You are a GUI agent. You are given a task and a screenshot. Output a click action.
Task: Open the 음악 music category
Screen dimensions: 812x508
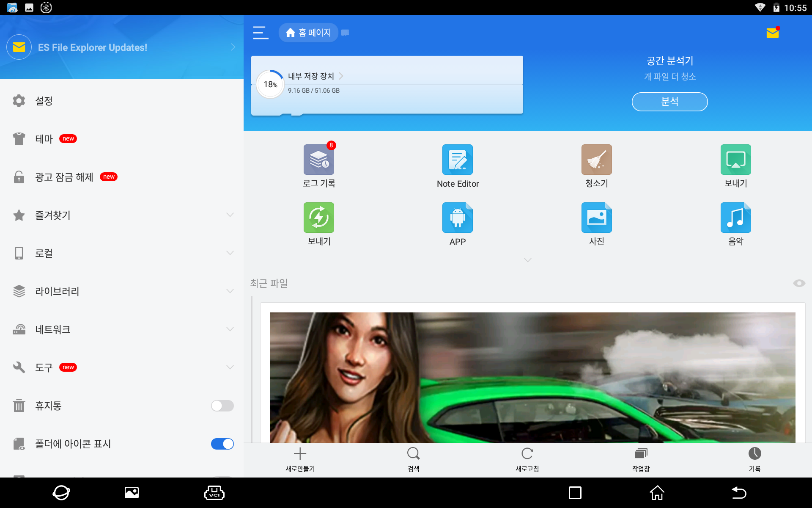[736, 218]
